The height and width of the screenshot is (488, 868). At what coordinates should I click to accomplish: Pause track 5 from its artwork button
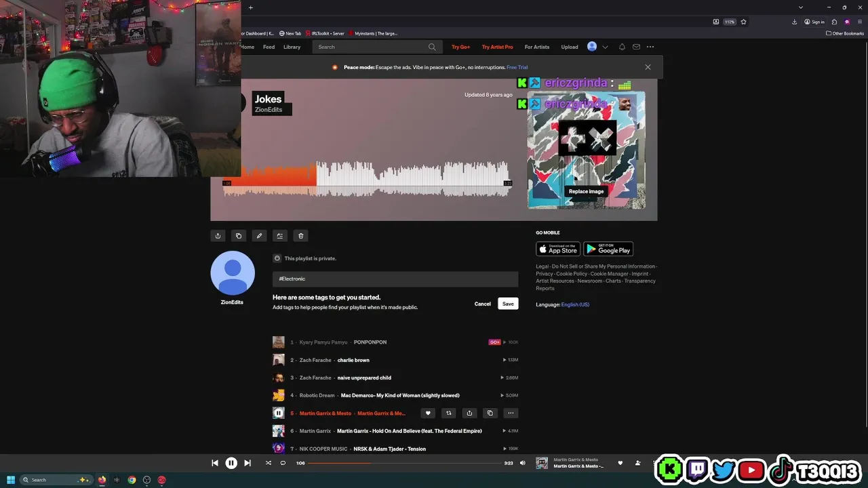pos(278,413)
